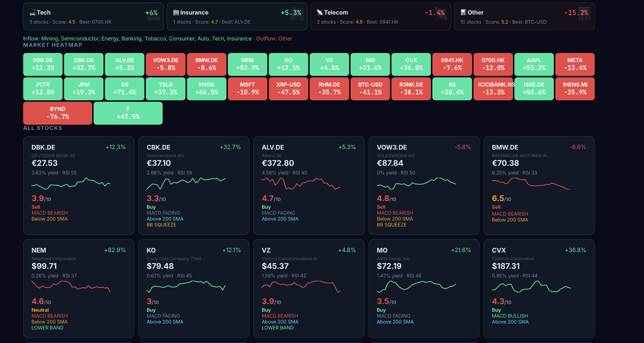The image size is (644, 343).
Task: Click the RHM.DE heatmap tile
Action: click(329, 89)
